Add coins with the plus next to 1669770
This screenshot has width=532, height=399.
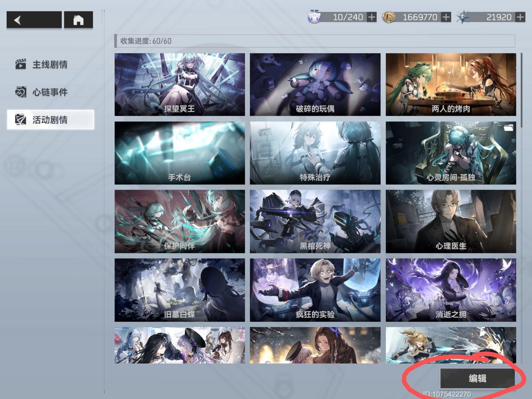[446, 17]
